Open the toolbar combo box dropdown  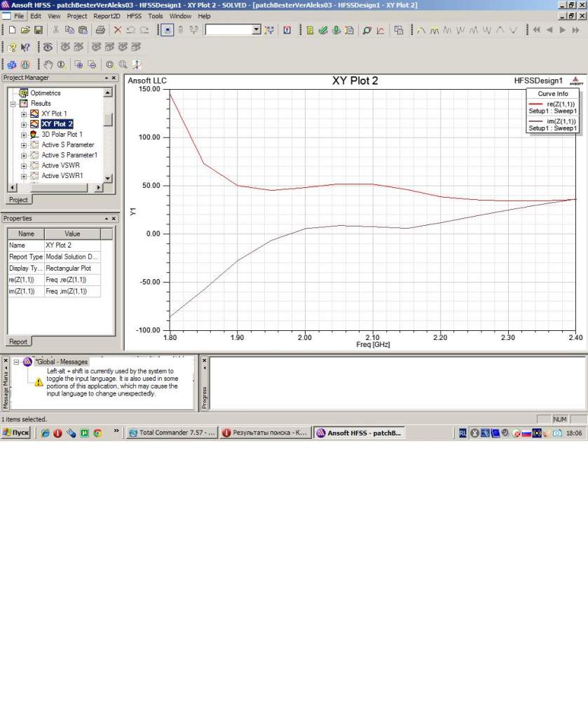click(256, 30)
